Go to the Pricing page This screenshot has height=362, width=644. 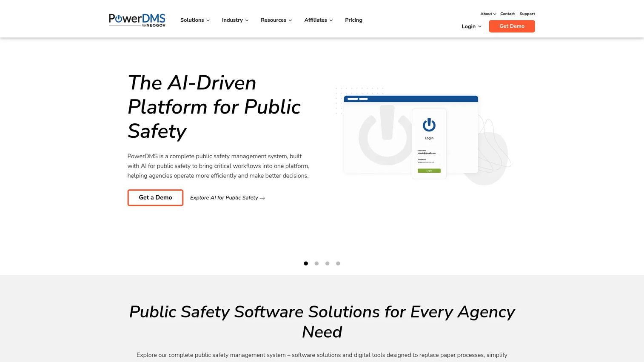click(353, 20)
